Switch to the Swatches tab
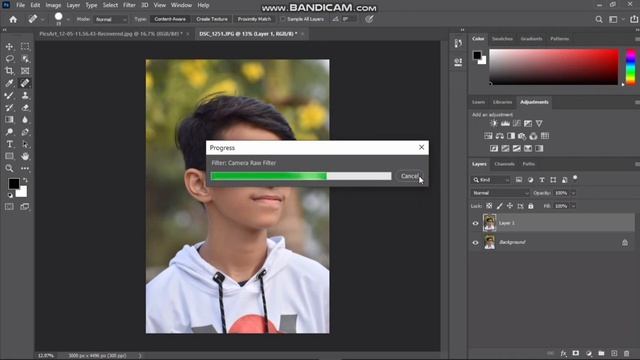The image size is (640, 360). coord(502,39)
